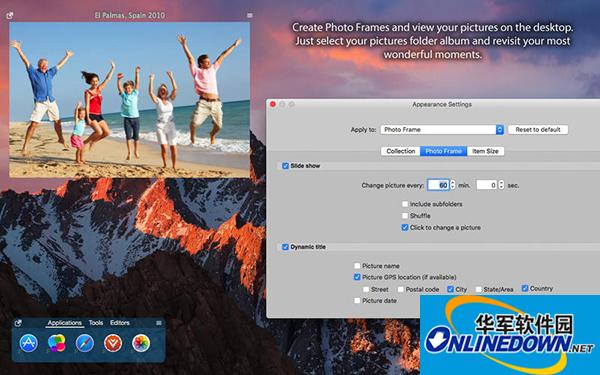Select the Photo Frame tab in Appearance Settings
Viewport: 600px width, 375px height.
click(x=443, y=151)
